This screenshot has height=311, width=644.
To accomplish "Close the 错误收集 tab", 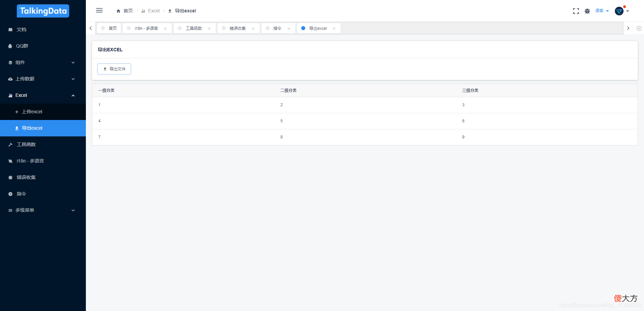I will point(253,28).
